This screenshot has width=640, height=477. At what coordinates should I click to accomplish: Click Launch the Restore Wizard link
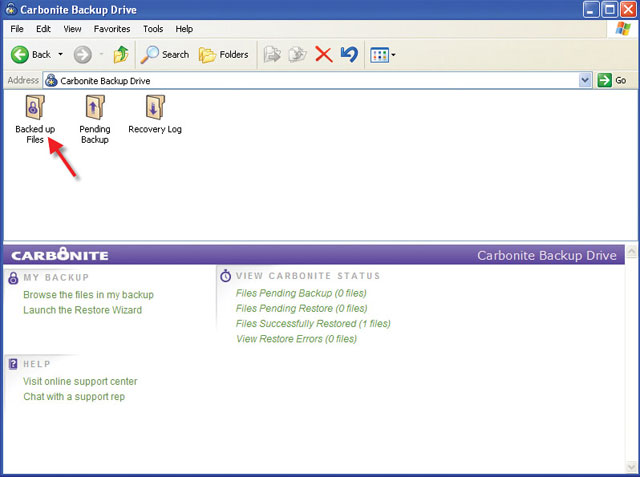coord(82,310)
